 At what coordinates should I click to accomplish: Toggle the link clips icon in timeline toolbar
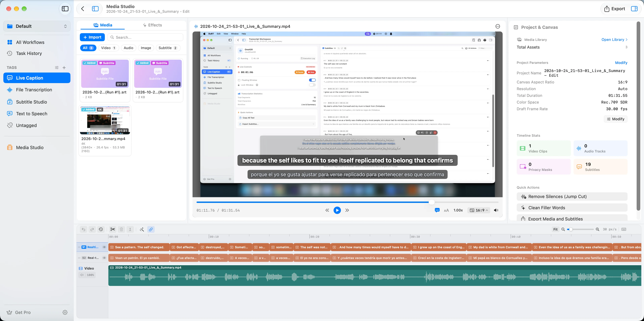(151, 229)
